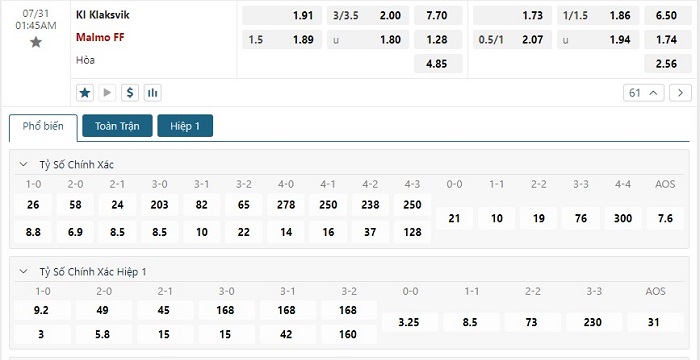
Task: Choose AOS odds 7.6 in full-time score
Action: point(665,218)
